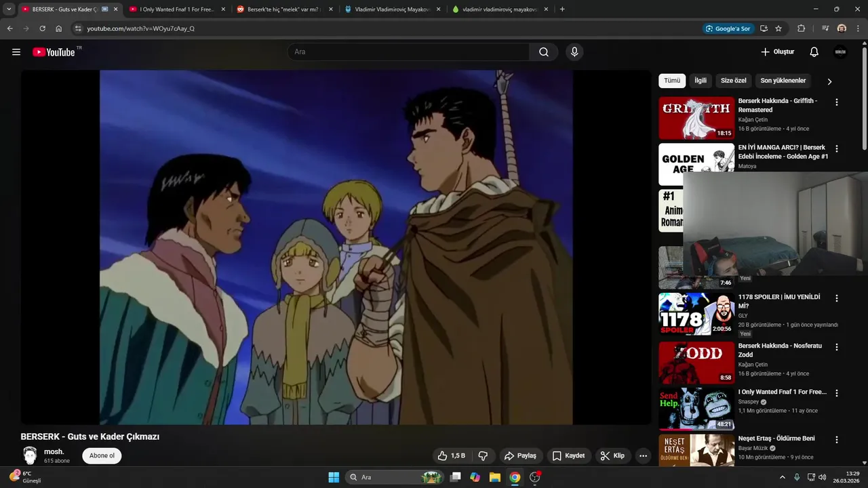Click the Klip button
The height and width of the screenshot is (488, 868).
tap(612, 456)
